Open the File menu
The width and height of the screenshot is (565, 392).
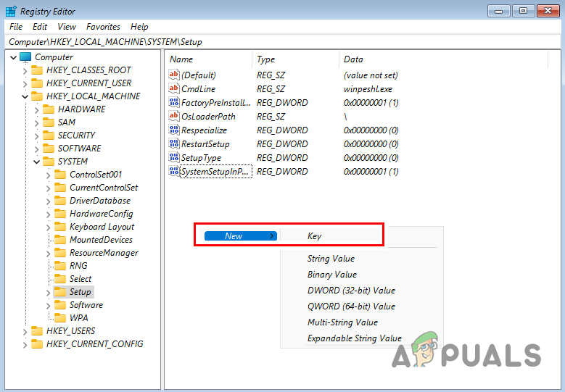tap(16, 27)
